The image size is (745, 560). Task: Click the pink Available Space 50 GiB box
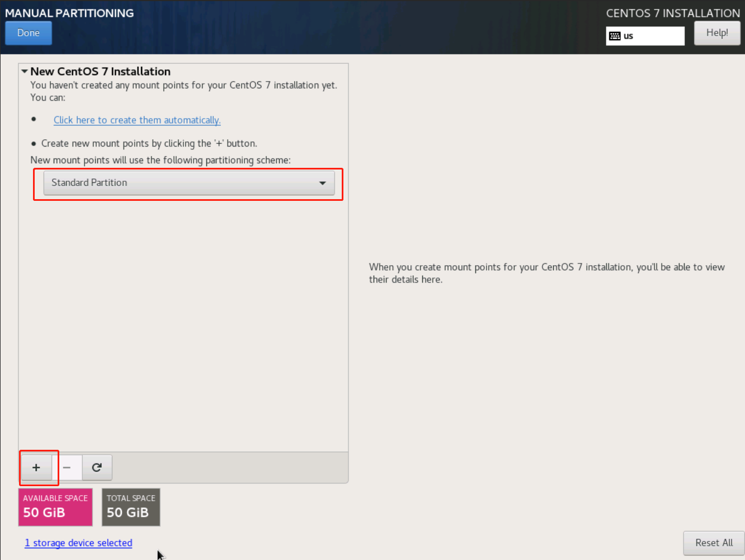pyautogui.click(x=55, y=507)
